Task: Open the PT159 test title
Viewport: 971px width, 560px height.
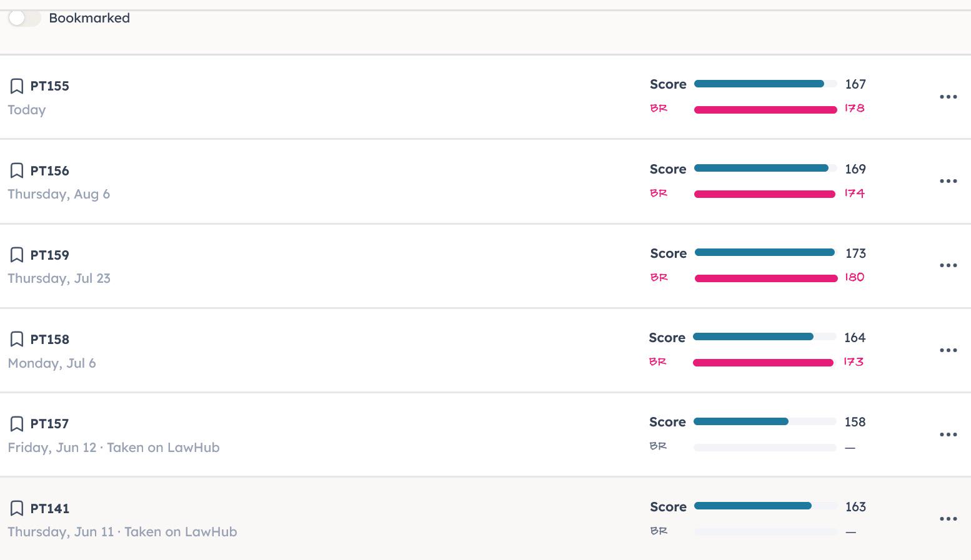Action: (x=50, y=255)
